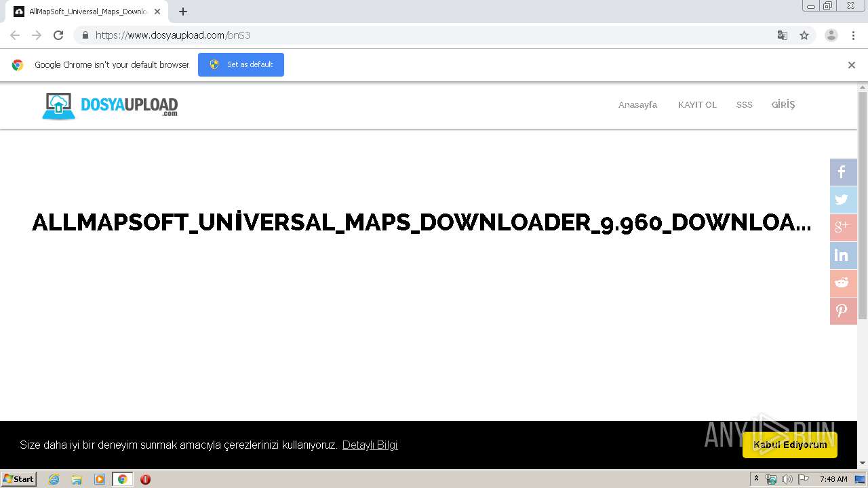The width and height of the screenshot is (868, 488).
Task: Dismiss the default browser infobar
Action: (x=852, y=65)
